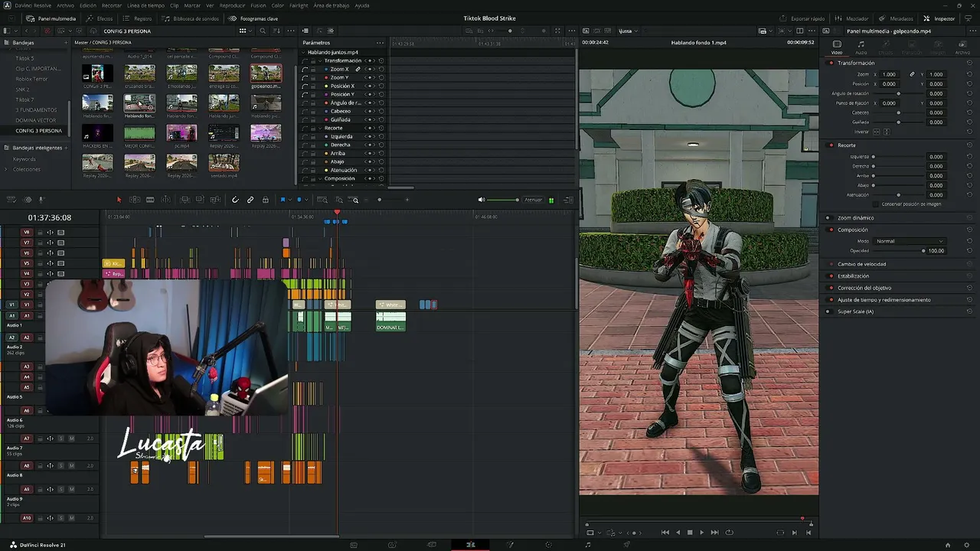Solo audio track A8
Viewport: 980px width, 551px height.
click(x=61, y=465)
